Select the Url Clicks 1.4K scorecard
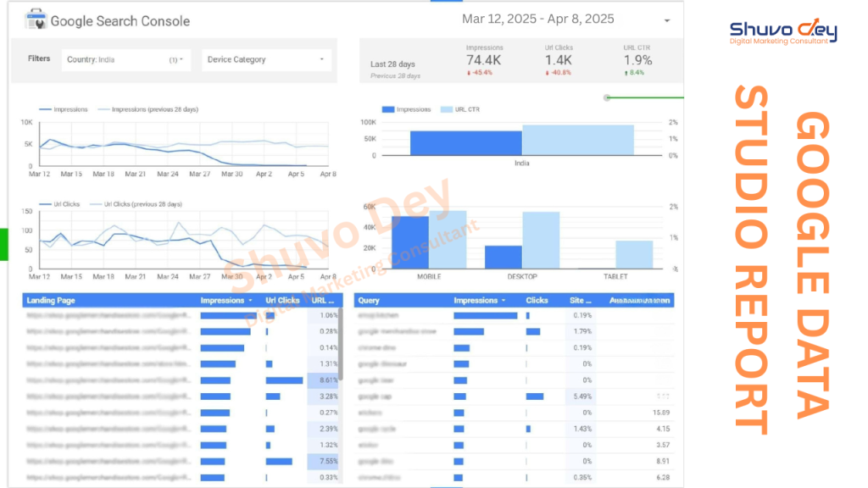Screen dimensions: 868x488 pos(559,60)
